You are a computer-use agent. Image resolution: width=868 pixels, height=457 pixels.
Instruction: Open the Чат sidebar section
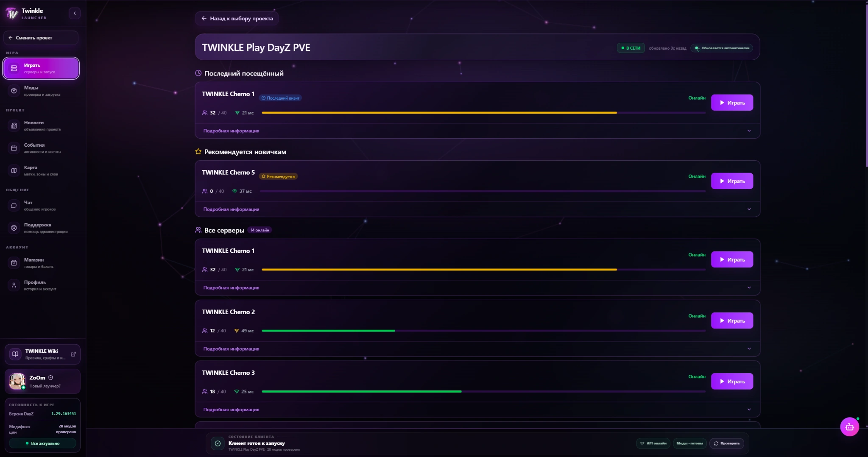(x=41, y=206)
